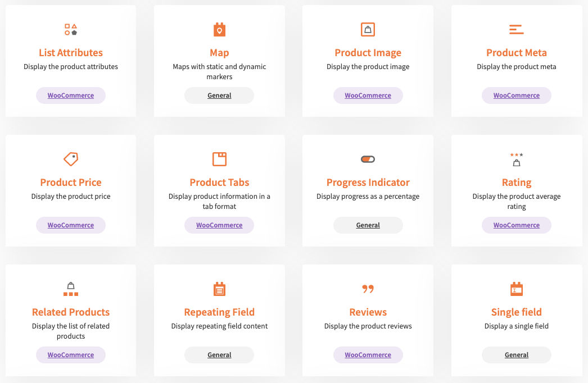
Task: Click the Single field calendar icon
Action: 516,289
